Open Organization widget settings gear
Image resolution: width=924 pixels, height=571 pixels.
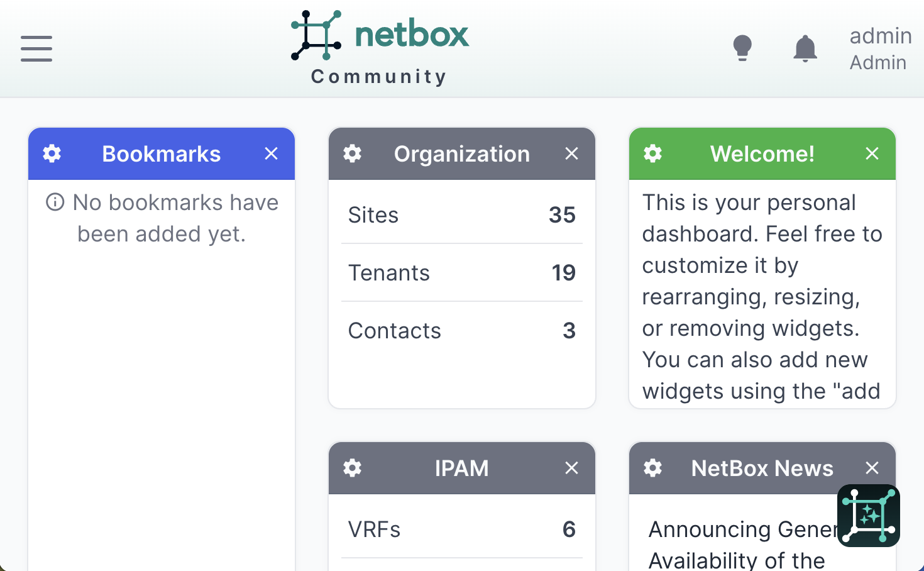tap(353, 153)
